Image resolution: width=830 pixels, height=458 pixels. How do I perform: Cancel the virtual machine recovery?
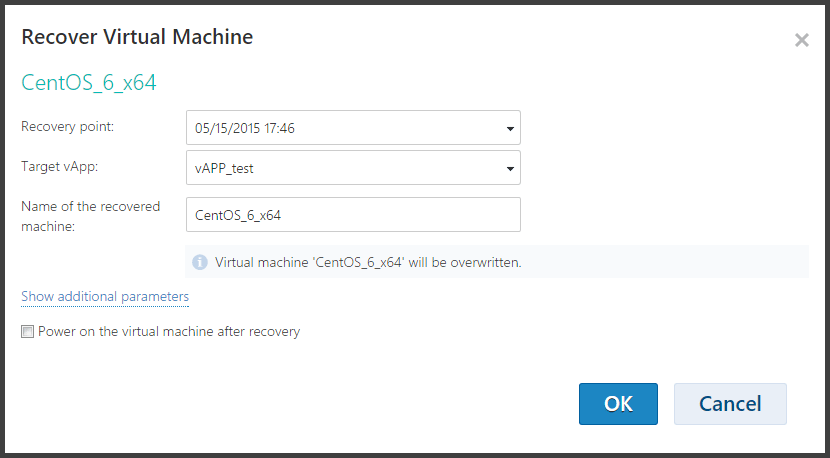[x=730, y=404]
